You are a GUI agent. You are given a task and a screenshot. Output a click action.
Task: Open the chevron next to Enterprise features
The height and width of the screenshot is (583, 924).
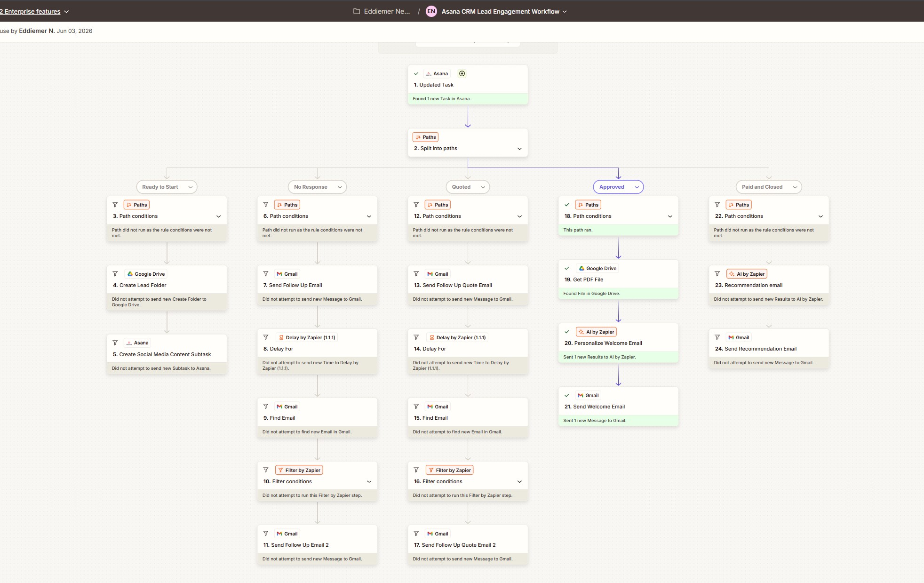point(66,11)
